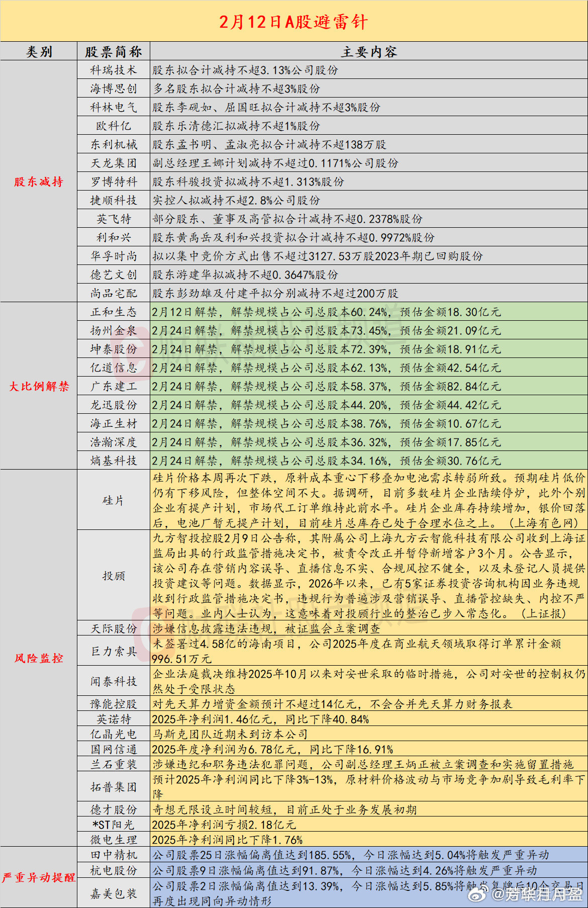Click stock name '杭电股份'
The image size is (588, 908).
click(x=114, y=870)
